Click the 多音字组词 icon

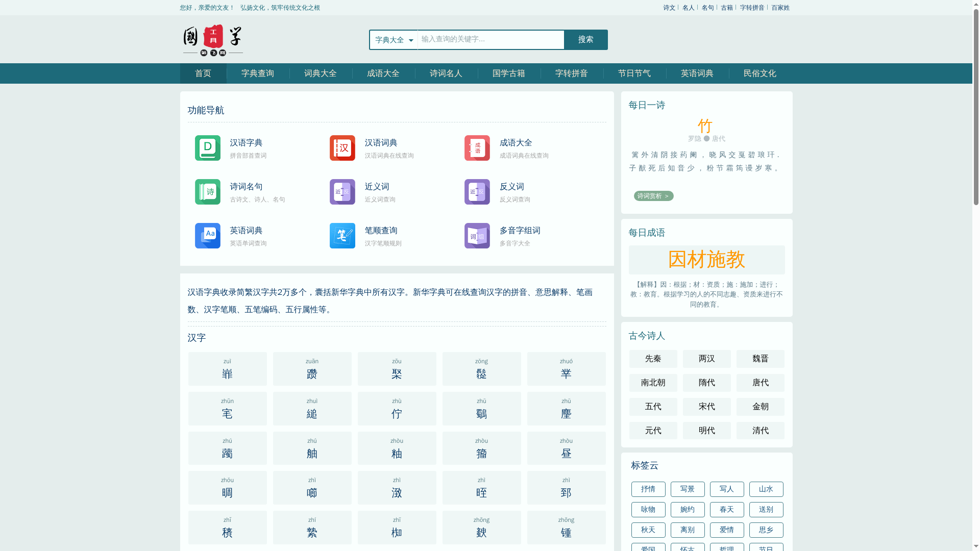477,236
